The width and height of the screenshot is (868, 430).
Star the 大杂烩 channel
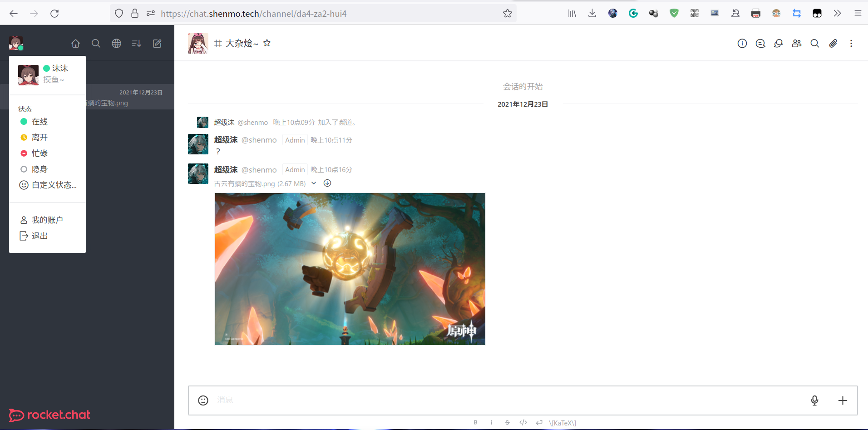click(267, 43)
